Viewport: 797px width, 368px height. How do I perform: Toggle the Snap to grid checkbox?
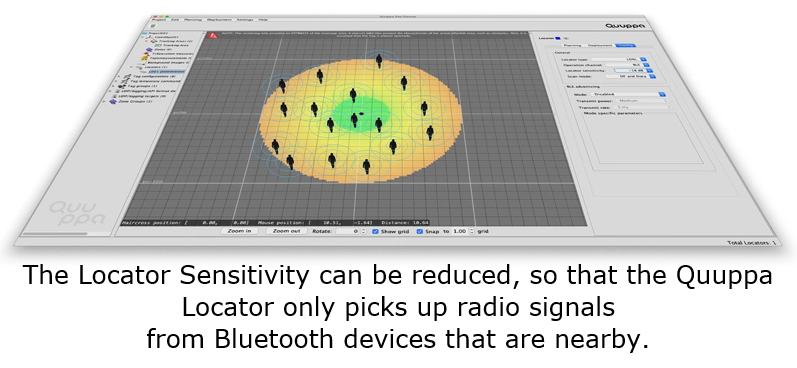[x=420, y=231]
